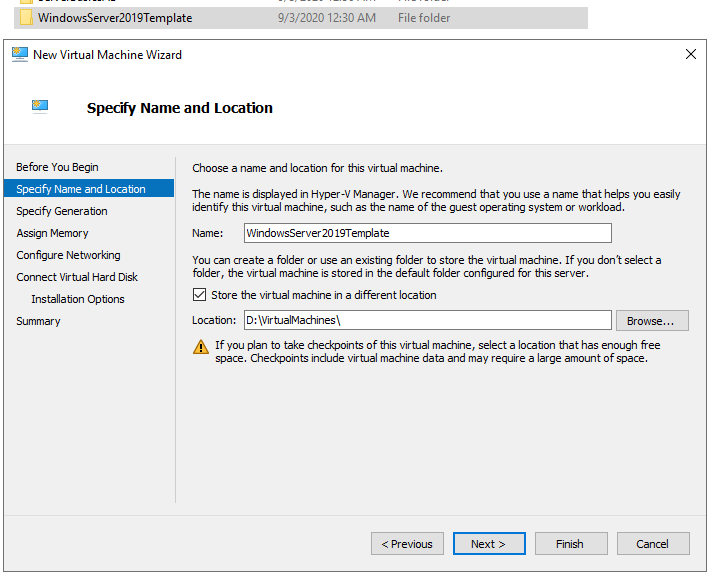The height and width of the screenshot is (576, 712).
Task: Click the Specify Name and Location heading
Action: [180, 108]
